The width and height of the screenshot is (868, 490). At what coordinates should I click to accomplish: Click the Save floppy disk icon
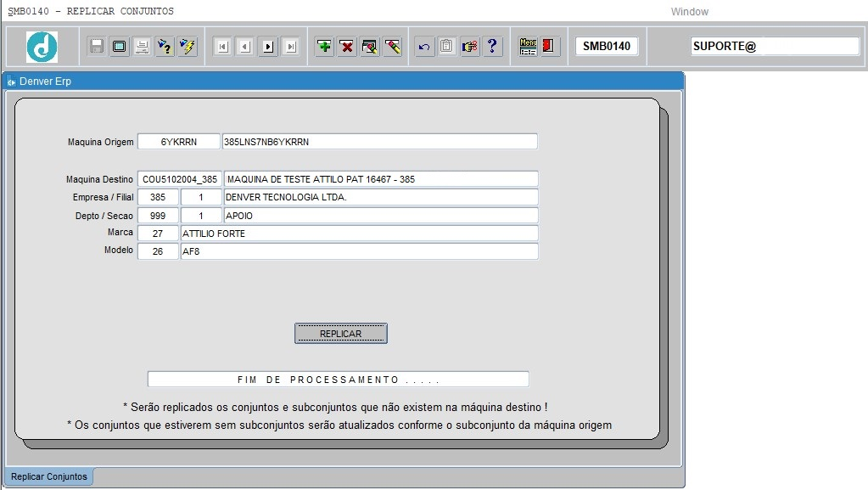pos(97,47)
